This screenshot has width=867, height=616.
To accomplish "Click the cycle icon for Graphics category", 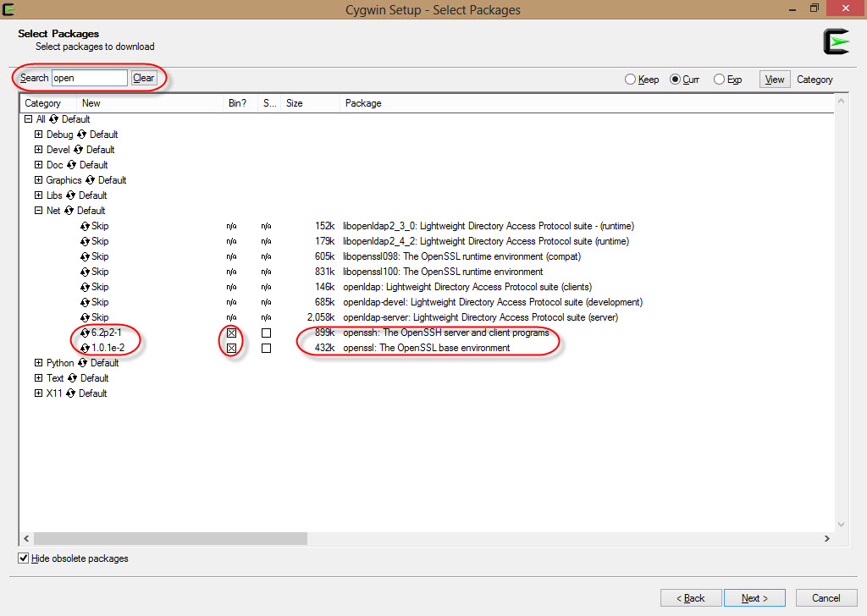I will pos(90,180).
